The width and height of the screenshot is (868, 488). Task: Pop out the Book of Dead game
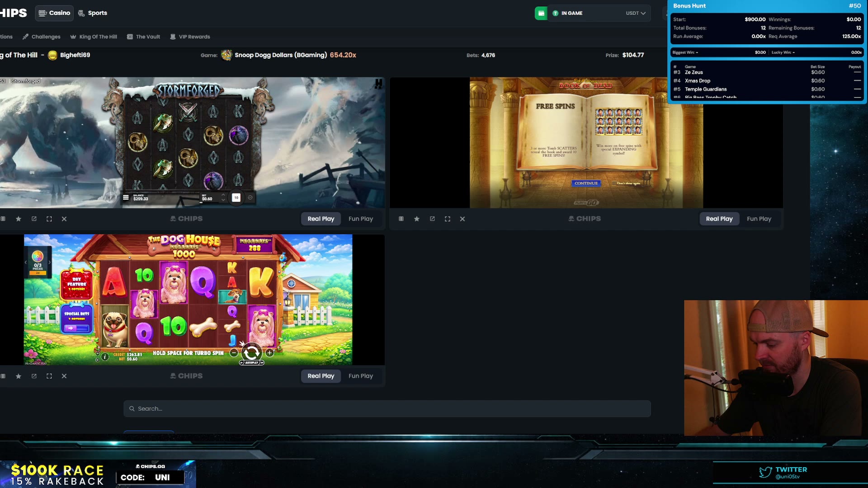tap(432, 219)
